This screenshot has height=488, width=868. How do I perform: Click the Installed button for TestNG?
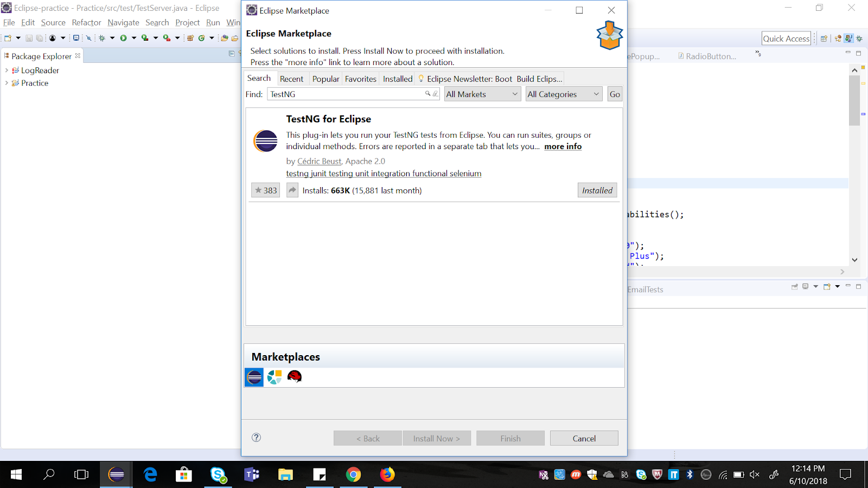point(597,190)
